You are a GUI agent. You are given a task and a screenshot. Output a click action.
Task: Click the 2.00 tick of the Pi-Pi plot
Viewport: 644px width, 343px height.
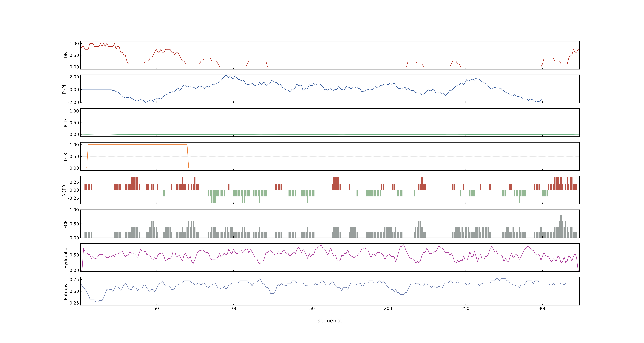tap(74, 77)
